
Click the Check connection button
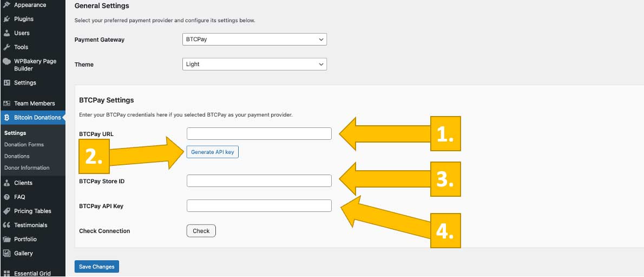201,231
